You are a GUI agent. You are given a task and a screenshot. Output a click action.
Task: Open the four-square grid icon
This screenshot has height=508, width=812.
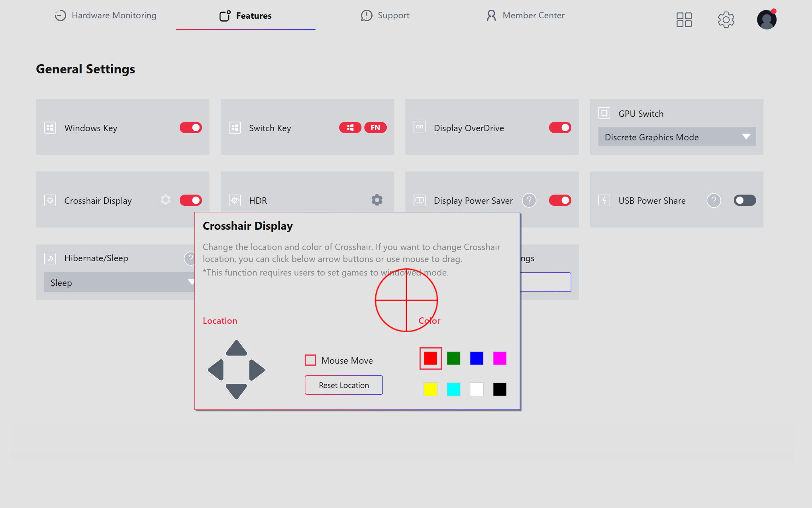point(684,20)
